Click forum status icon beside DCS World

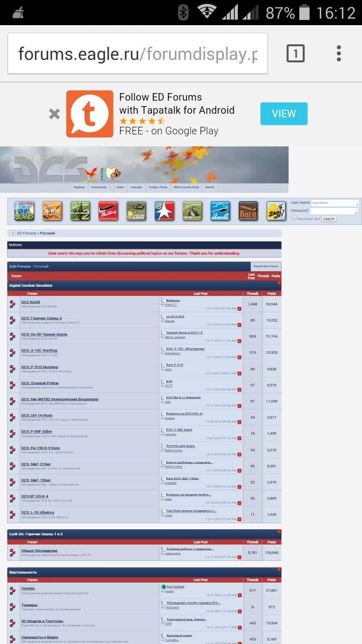tap(14, 304)
